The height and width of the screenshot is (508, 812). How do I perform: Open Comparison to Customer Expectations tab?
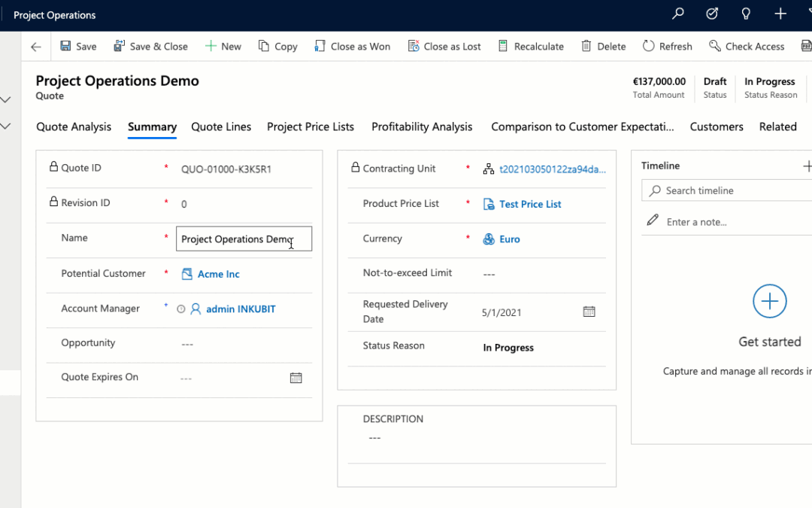[x=583, y=127]
